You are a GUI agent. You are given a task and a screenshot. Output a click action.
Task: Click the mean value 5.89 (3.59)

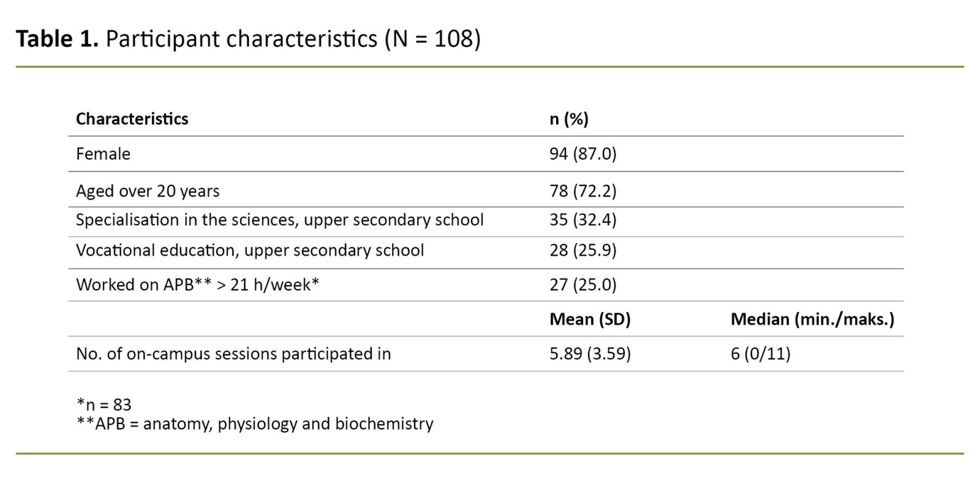click(590, 354)
